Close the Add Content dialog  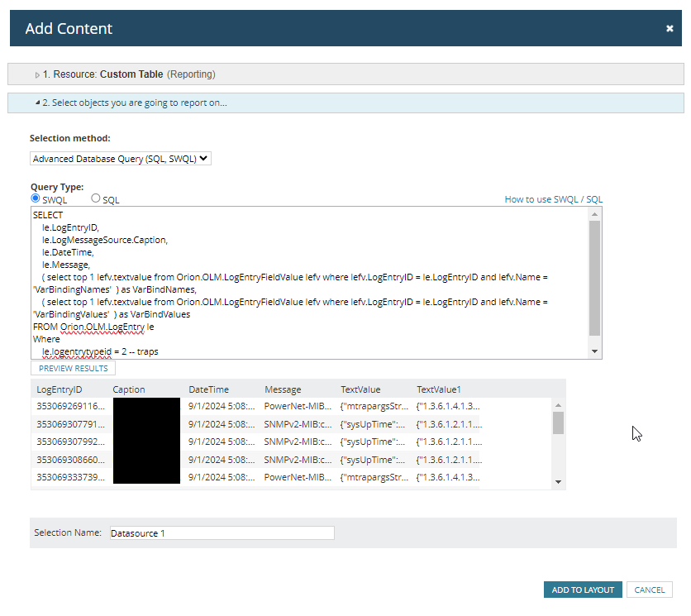tap(670, 29)
